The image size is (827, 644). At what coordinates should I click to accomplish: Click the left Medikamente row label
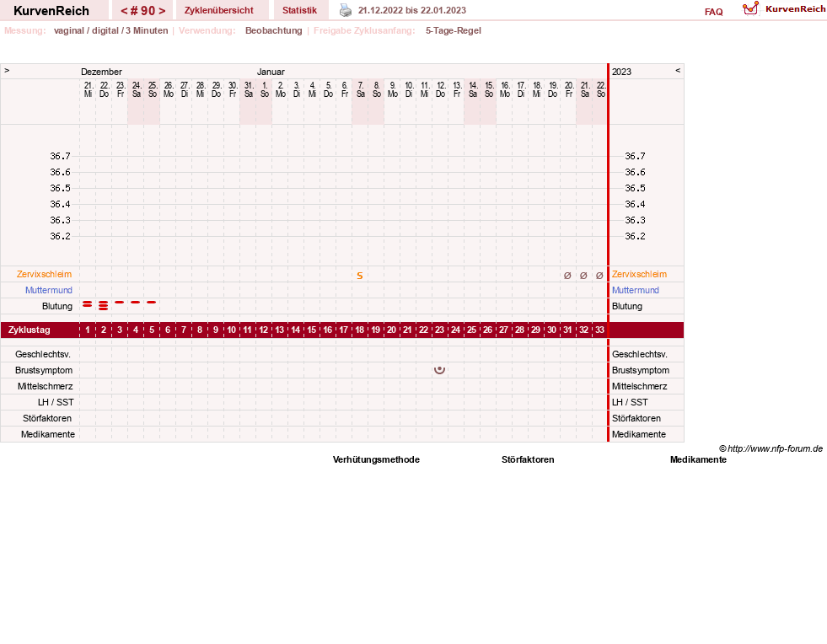[x=48, y=434]
